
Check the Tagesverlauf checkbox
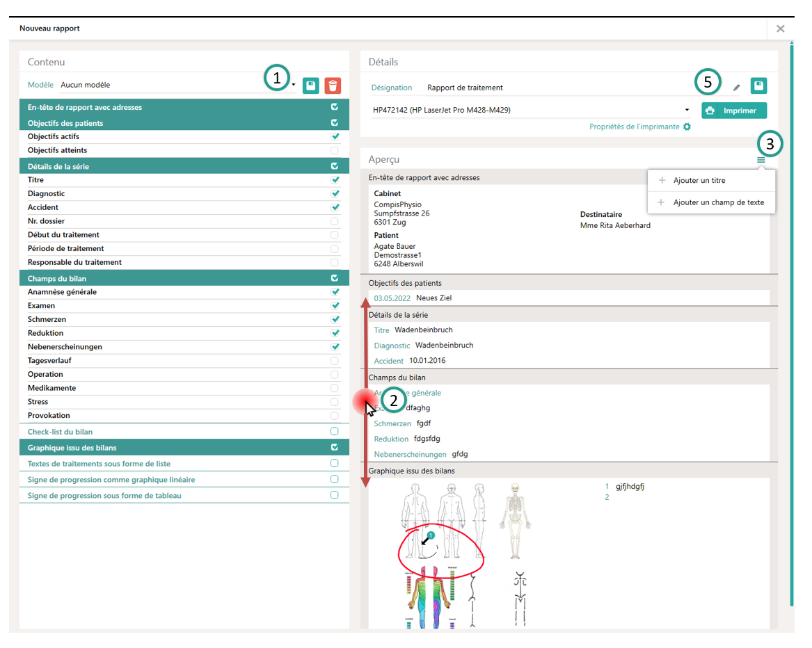click(335, 361)
